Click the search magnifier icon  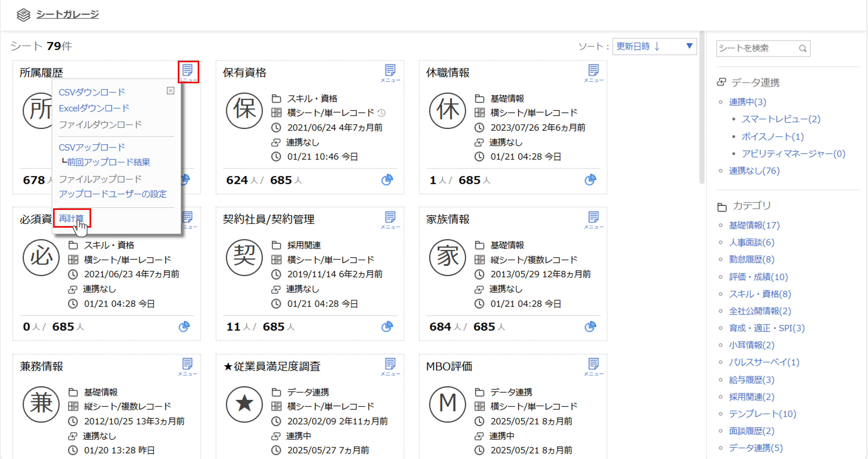(803, 49)
